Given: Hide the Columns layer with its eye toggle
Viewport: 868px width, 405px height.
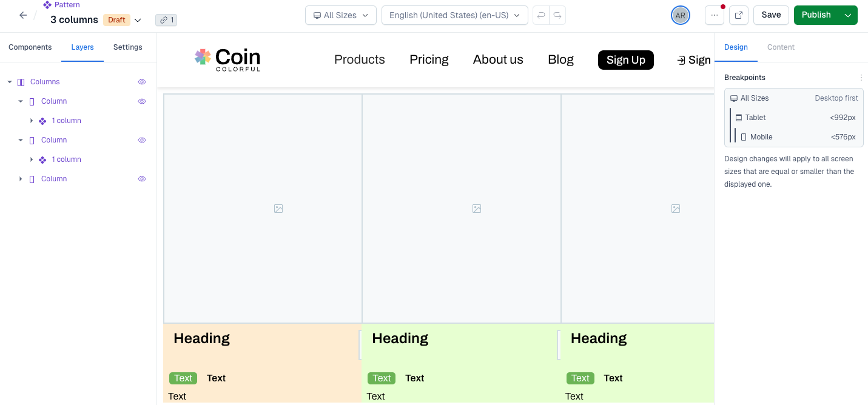Looking at the screenshot, I should click(142, 81).
